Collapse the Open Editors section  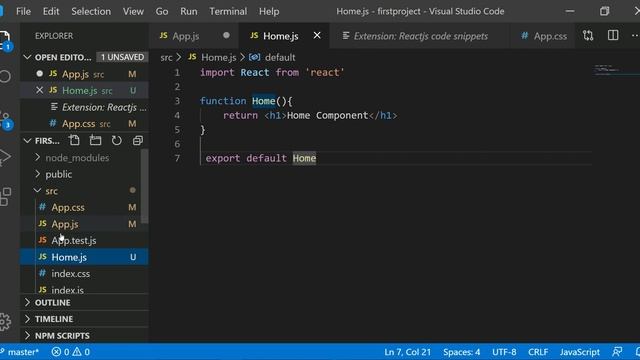coord(27,57)
